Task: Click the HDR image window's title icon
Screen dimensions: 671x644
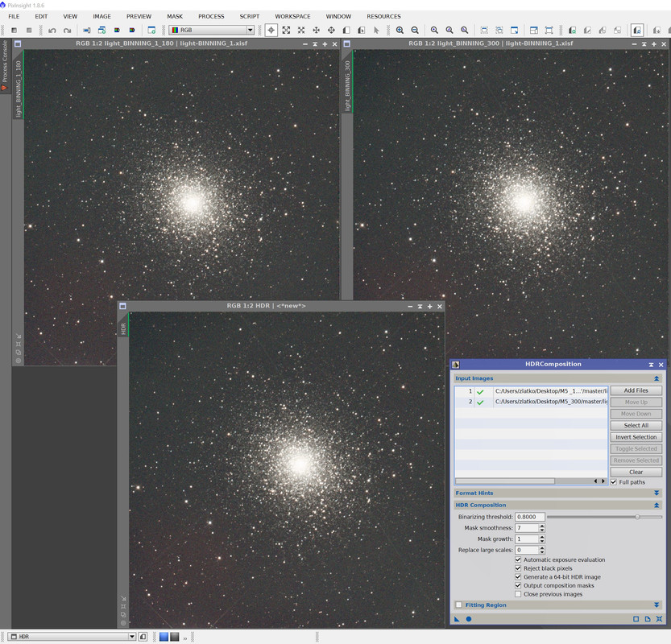Action: click(122, 306)
